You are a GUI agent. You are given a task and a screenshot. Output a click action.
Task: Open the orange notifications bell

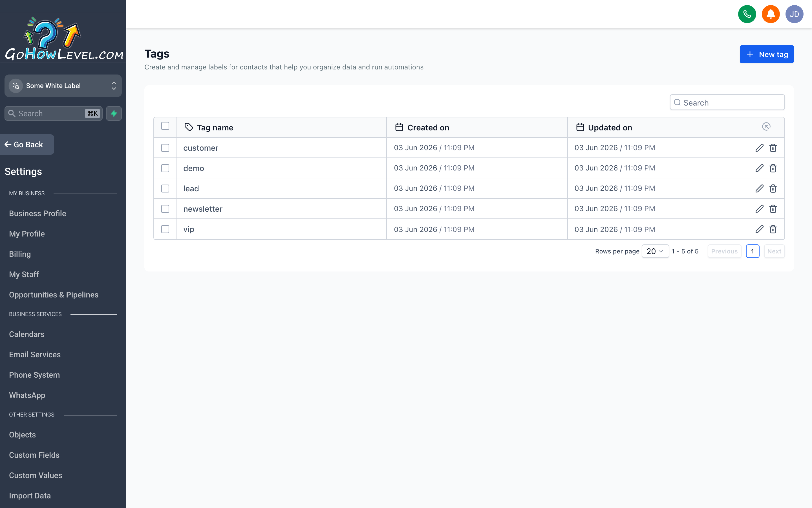coord(770,14)
